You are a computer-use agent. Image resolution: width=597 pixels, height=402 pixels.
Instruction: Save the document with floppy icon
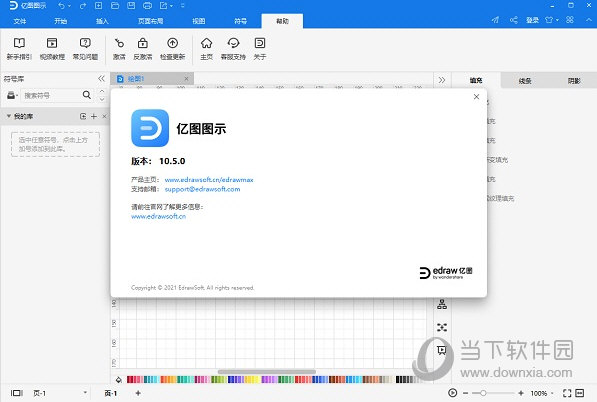coord(131,5)
